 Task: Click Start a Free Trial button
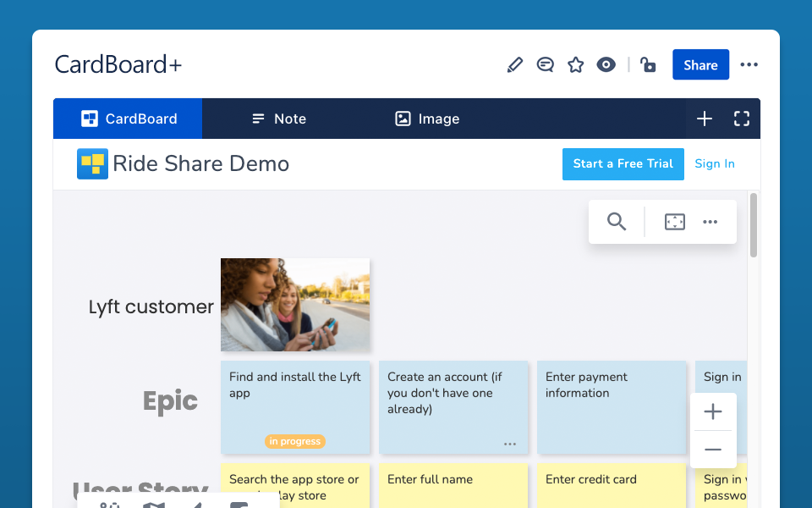pyautogui.click(x=623, y=163)
